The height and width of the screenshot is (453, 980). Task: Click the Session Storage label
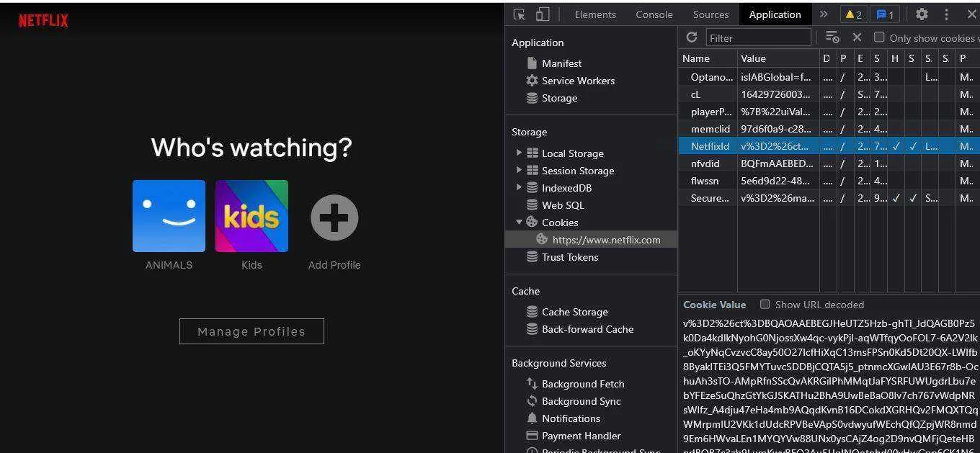tap(578, 171)
